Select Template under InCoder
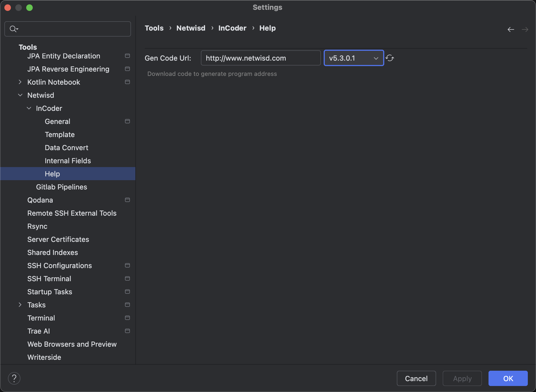Screen dimensions: 536x392 click(x=60, y=135)
